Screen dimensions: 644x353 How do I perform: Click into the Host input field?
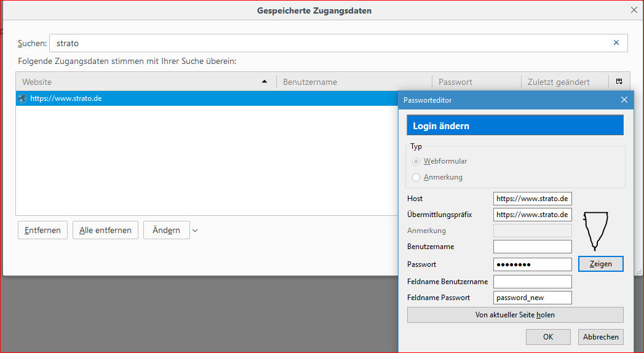click(532, 199)
